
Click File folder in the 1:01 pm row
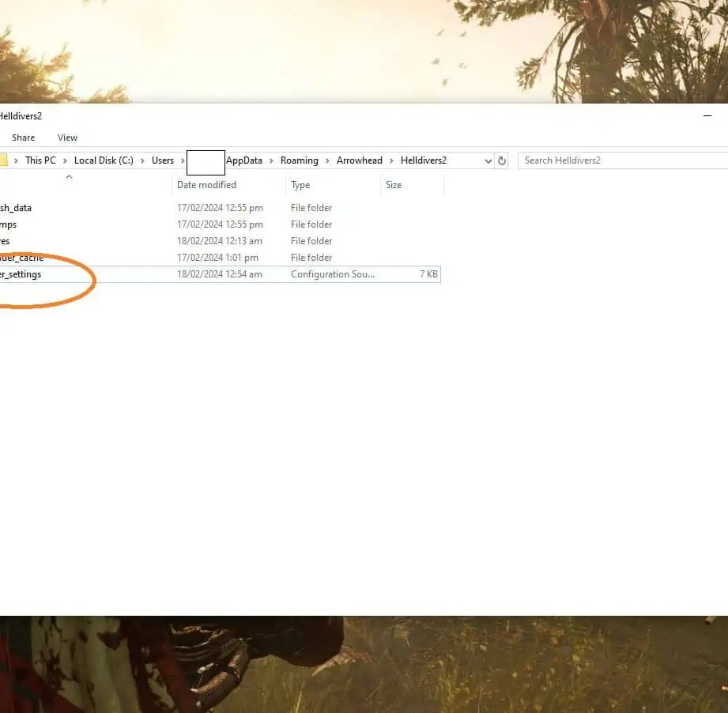pyautogui.click(x=311, y=258)
